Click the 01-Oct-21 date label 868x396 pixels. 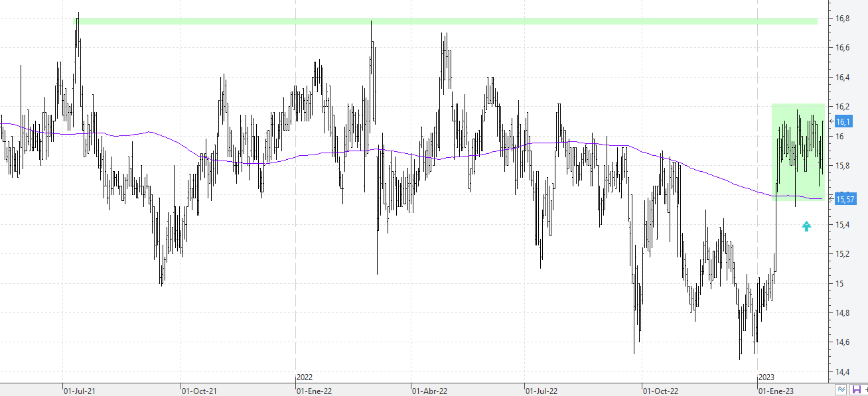[x=200, y=391]
